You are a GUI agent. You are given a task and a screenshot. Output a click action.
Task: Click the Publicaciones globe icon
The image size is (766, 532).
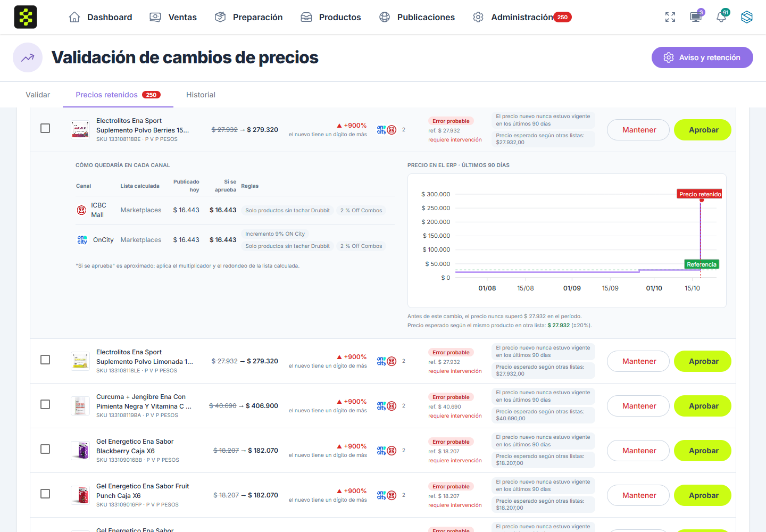tap(385, 17)
